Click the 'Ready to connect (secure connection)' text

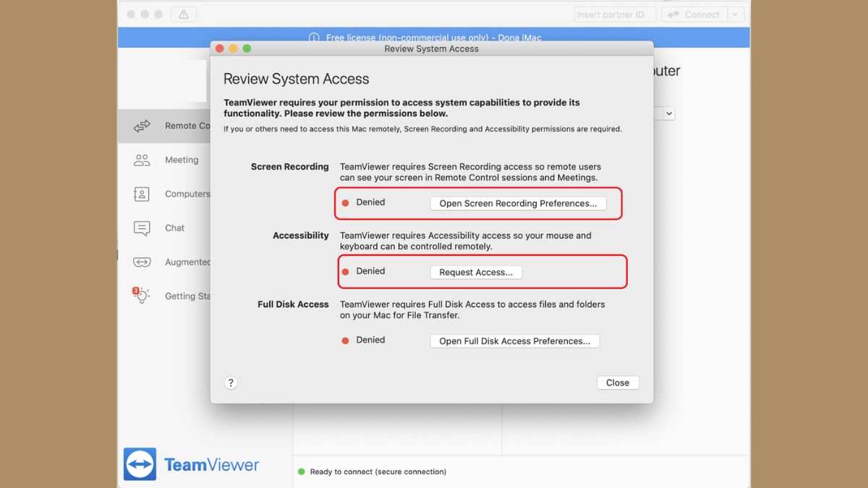pyautogui.click(x=378, y=471)
